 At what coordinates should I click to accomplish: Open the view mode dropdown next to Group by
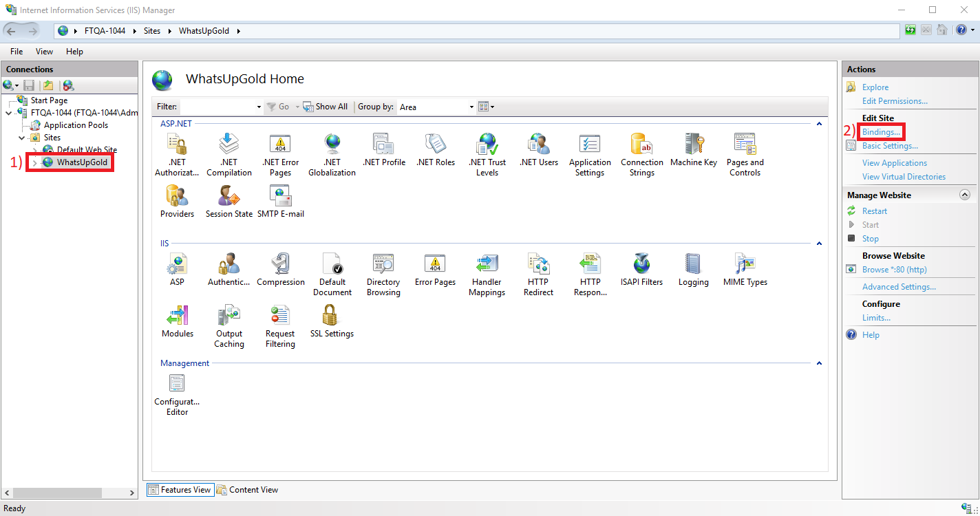click(x=487, y=107)
